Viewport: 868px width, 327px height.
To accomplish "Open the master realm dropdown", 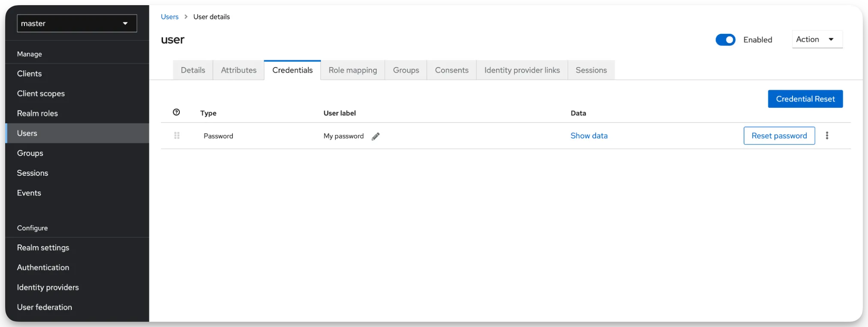I will tap(77, 24).
